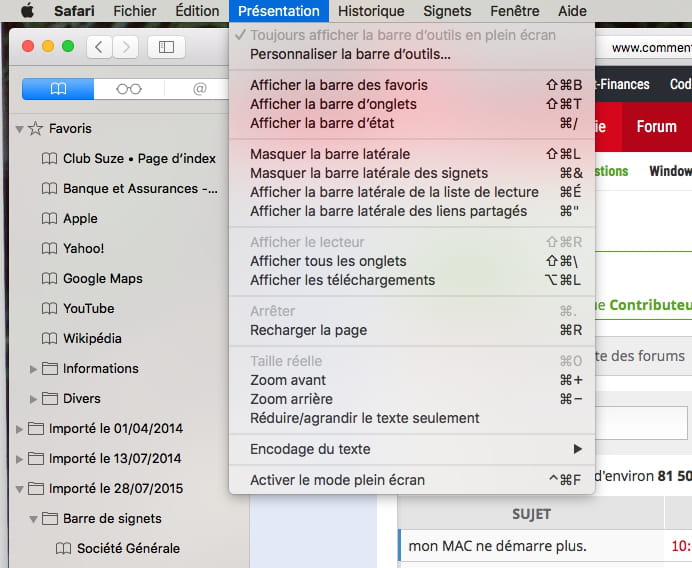Expand the Divers folder triangle
This screenshot has width=692, height=568.
click(x=33, y=399)
